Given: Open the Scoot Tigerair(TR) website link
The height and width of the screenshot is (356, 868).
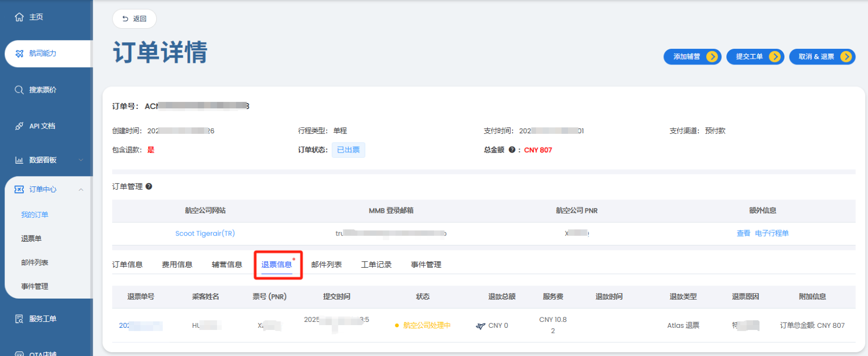Looking at the screenshot, I should click(x=205, y=234).
